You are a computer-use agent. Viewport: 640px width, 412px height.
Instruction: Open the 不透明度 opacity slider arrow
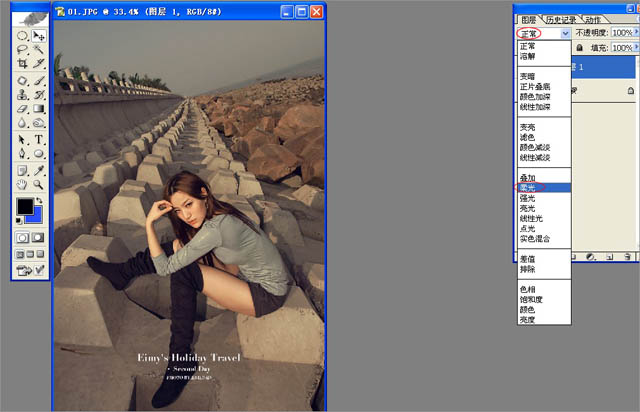click(x=635, y=33)
